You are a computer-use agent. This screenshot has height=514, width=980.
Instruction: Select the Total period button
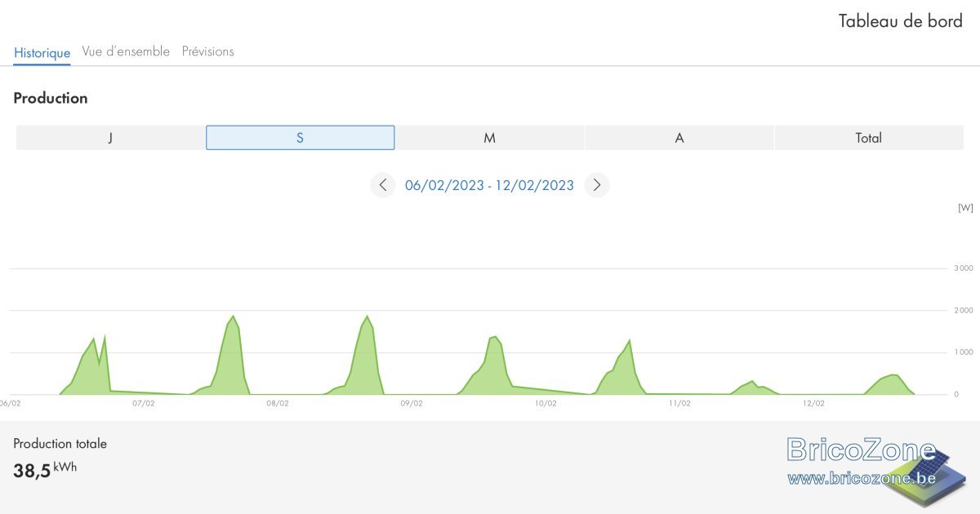(869, 138)
